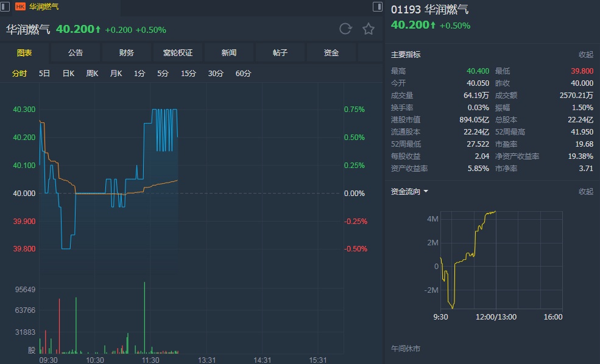600x364 pixels.
Task: Click the tall red volume bar after 09:30
Action: [59, 326]
